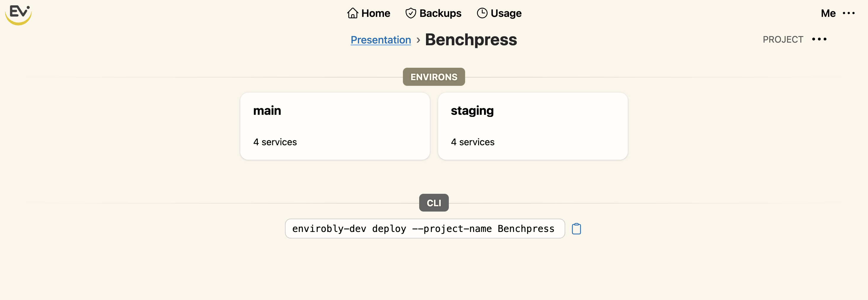The height and width of the screenshot is (300, 868).
Task: Open the staging environ card
Action: pos(532,126)
